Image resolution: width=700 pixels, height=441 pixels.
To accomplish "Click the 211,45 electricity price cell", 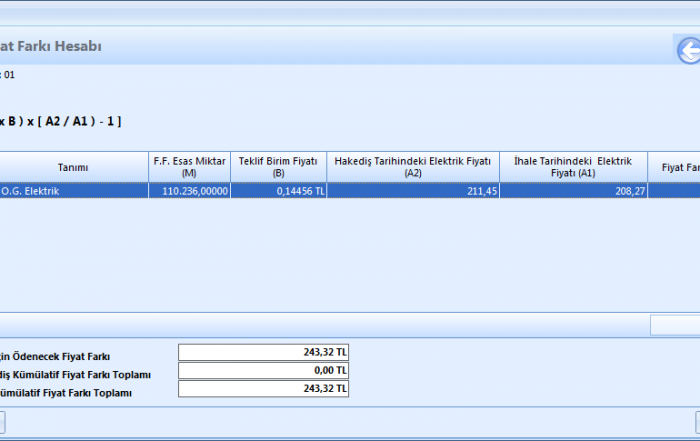I will pyautogui.click(x=412, y=191).
